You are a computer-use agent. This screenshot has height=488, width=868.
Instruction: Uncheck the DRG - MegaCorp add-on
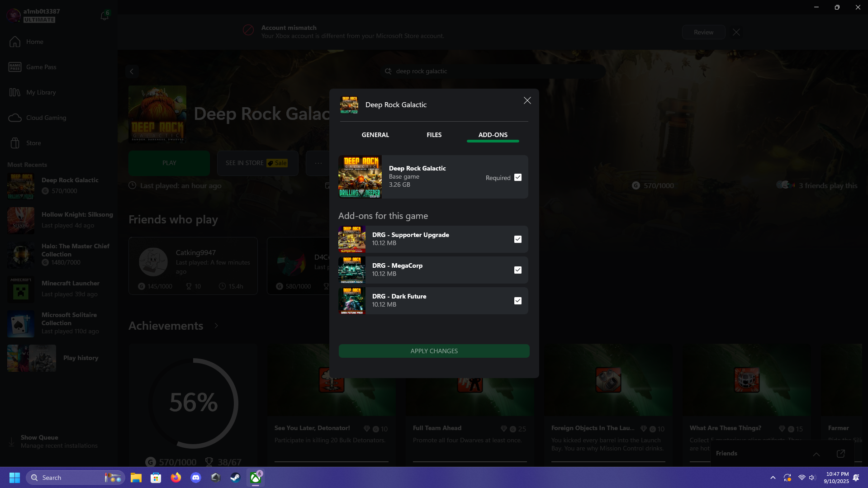click(518, 270)
